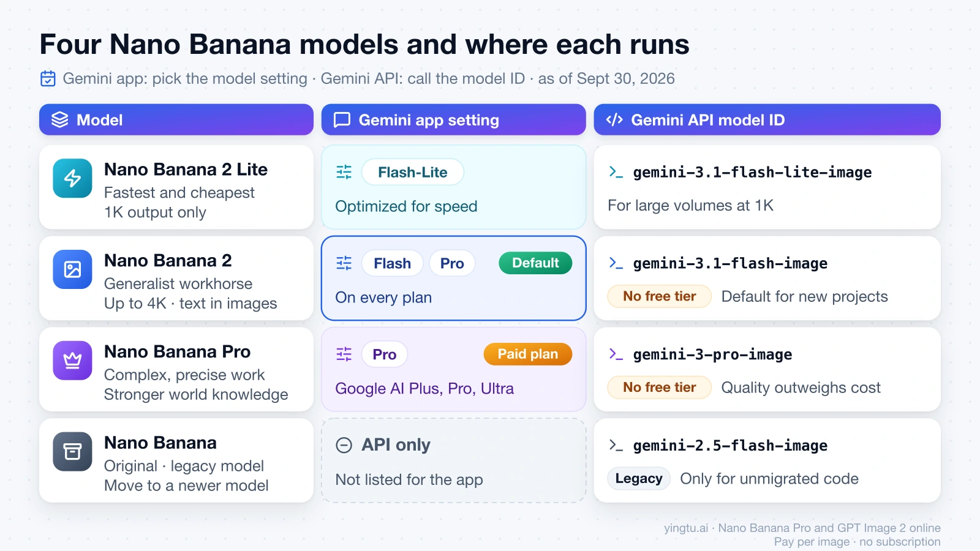Click Quality outweighs cost text
980x551 pixels.
(801, 388)
